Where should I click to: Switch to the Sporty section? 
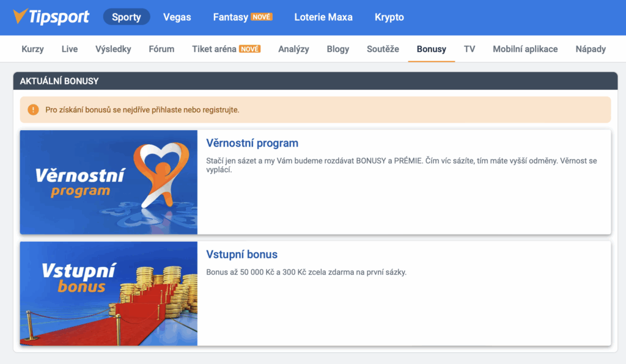click(127, 17)
